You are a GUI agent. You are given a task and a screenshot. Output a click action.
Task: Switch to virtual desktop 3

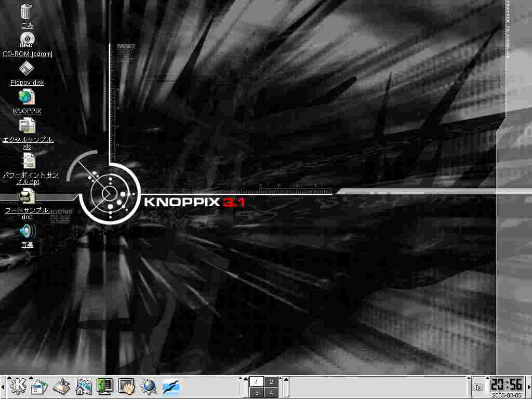click(x=257, y=393)
